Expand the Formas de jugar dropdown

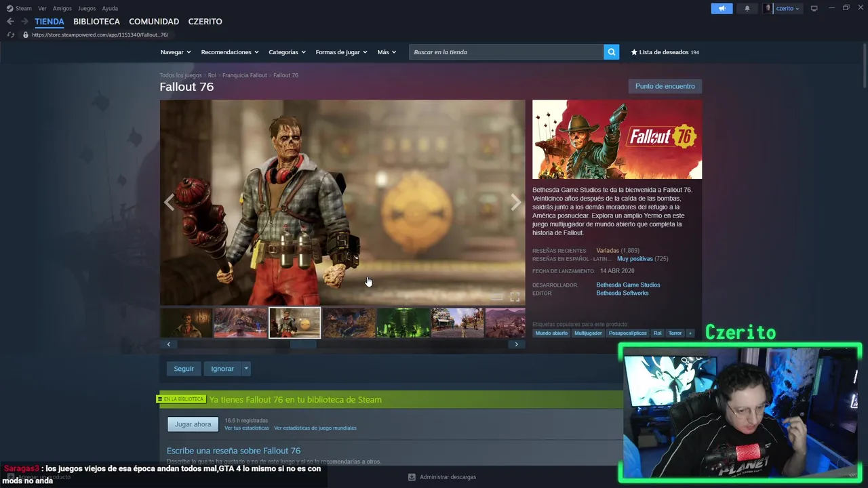point(341,52)
